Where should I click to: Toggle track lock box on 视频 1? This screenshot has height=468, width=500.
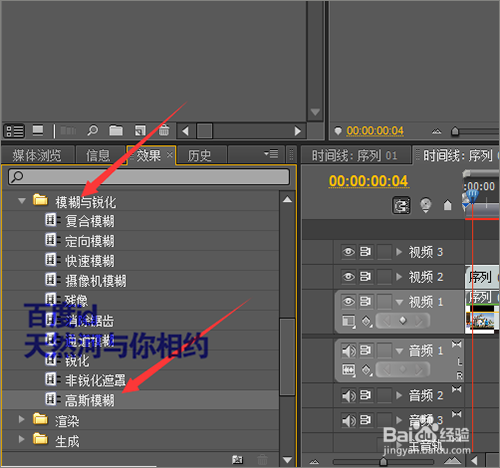click(x=384, y=302)
